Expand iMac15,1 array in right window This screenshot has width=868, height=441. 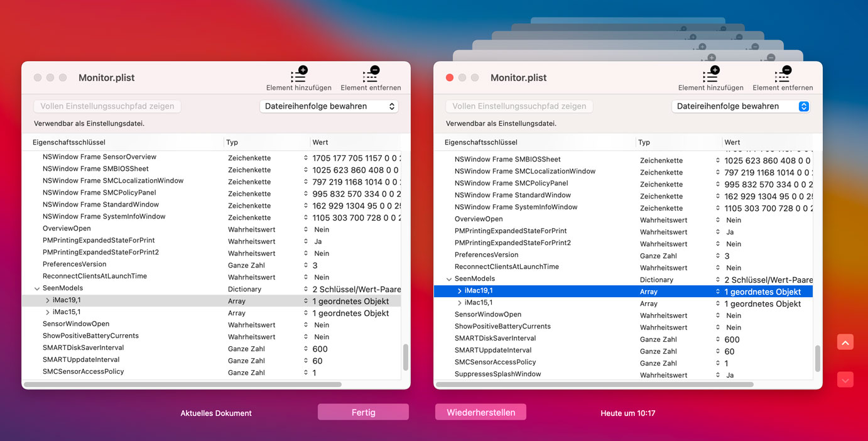click(460, 303)
